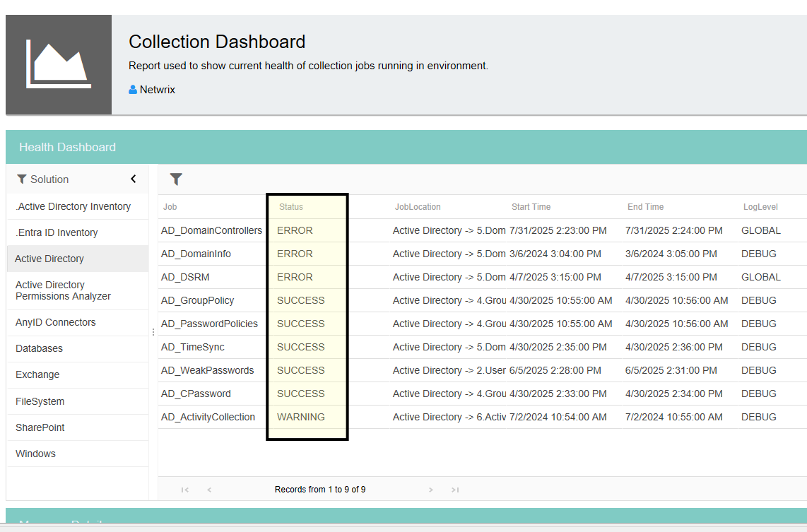Click SUCCESS status of AD_TimeSync
This screenshot has height=532, width=807.
[x=300, y=347]
